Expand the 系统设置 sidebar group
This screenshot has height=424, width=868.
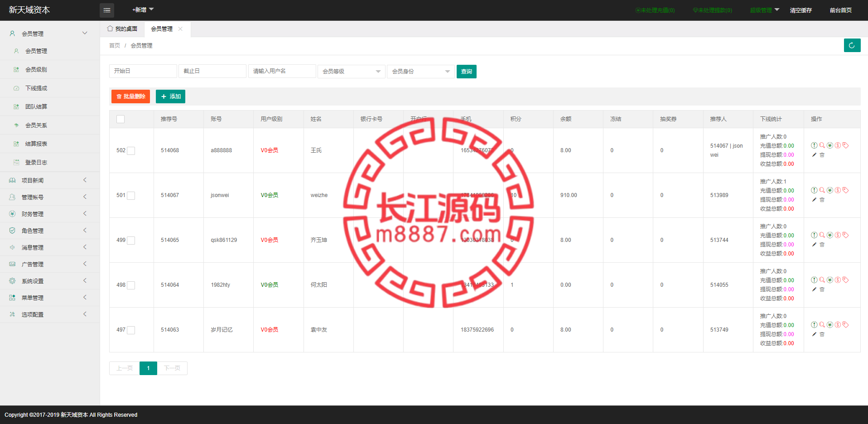pos(50,281)
